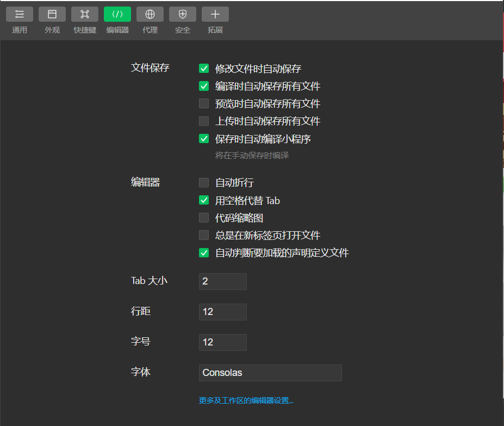Enable 代码缩略图 minimap checkbox
The width and height of the screenshot is (504, 426).
(x=204, y=218)
